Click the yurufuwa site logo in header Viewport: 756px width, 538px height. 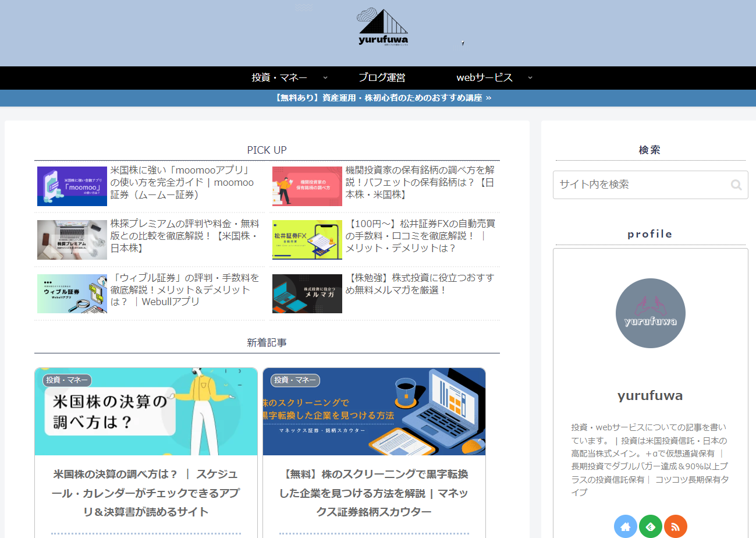coord(383,27)
